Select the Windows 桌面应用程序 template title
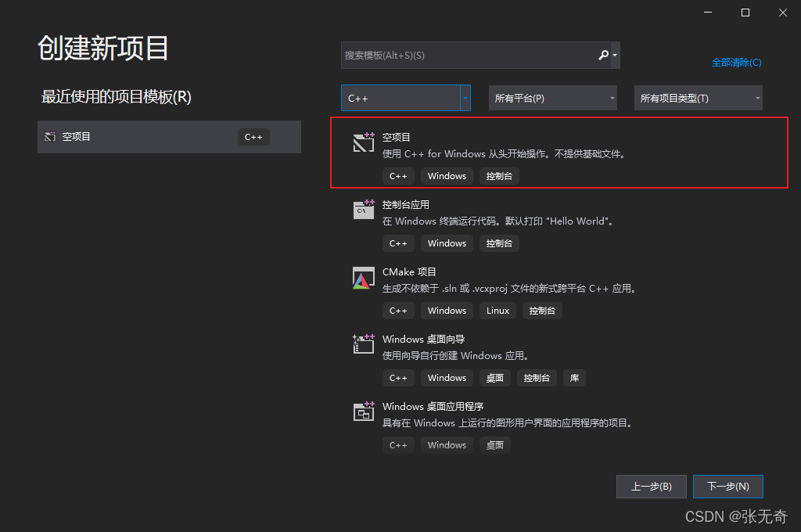 433,406
